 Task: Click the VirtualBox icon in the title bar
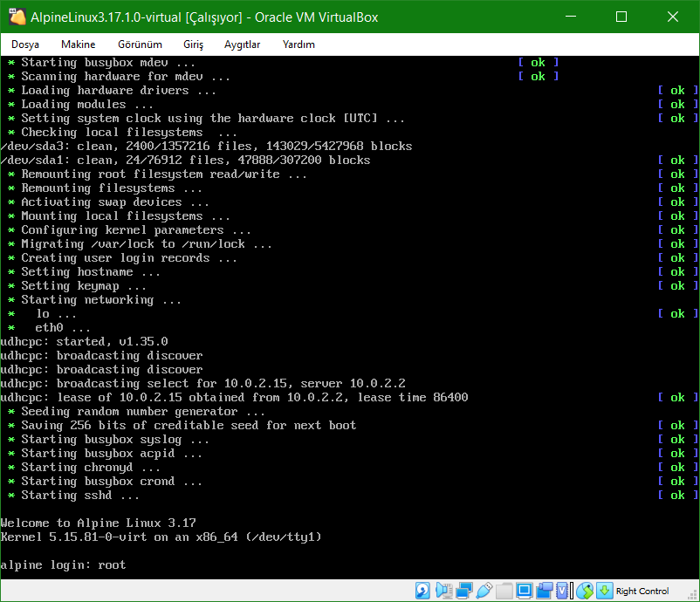[x=17, y=17]
